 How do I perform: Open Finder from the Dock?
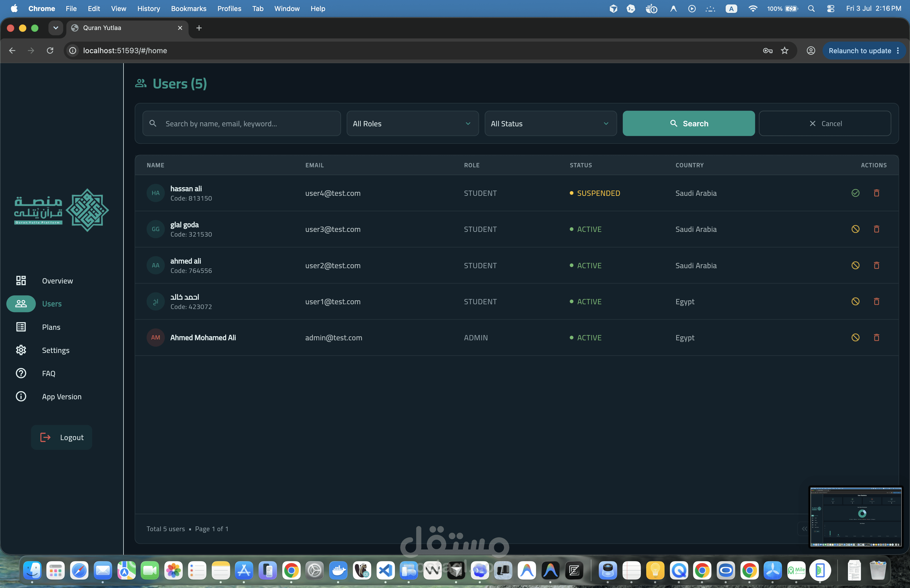(32, 570)
